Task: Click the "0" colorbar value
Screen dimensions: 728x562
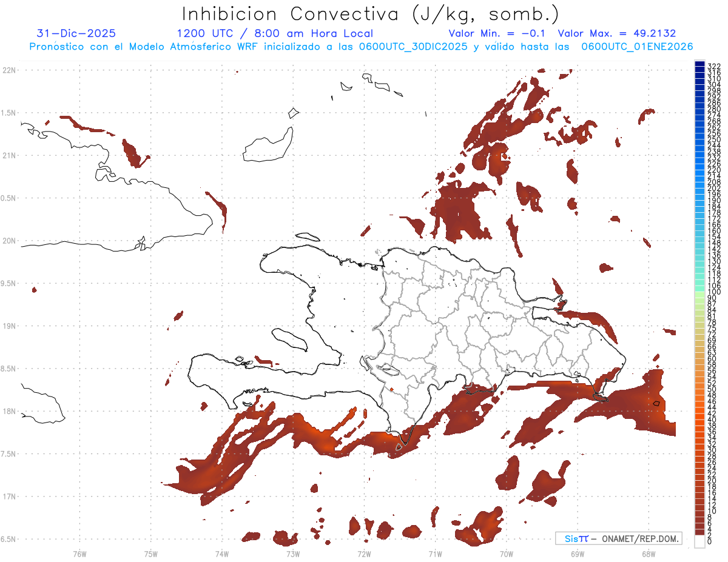Action: point(709,541)
